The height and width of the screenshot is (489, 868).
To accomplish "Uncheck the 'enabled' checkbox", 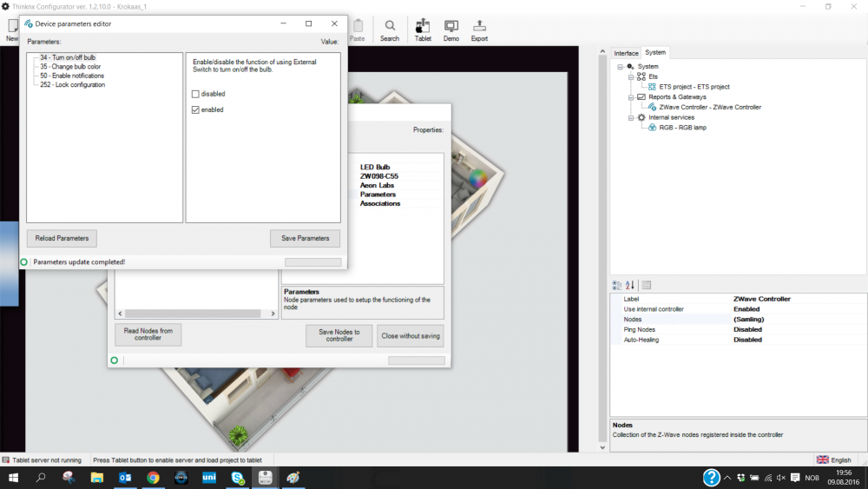I will click(195, 110).
